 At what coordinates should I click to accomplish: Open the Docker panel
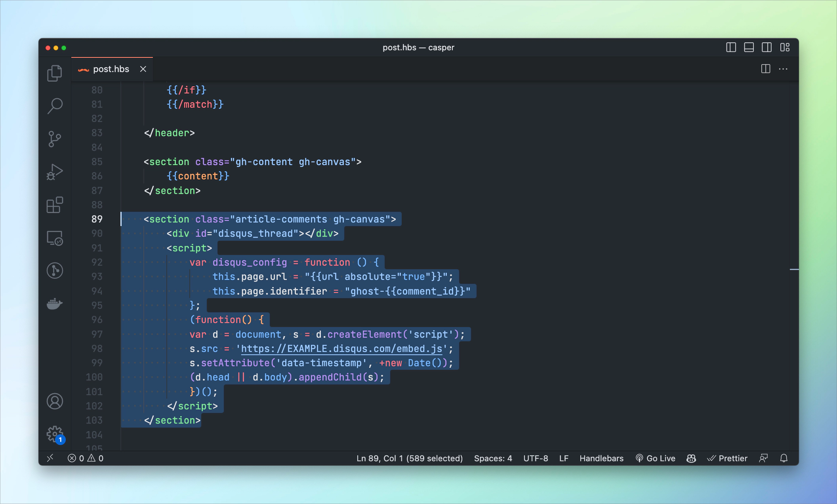coord(55,304)
